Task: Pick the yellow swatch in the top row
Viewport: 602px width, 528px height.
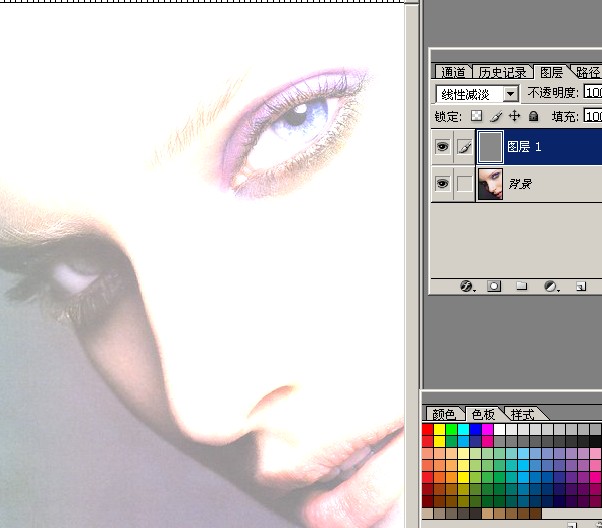Action: pyautogui.click(x=439, y=429)
